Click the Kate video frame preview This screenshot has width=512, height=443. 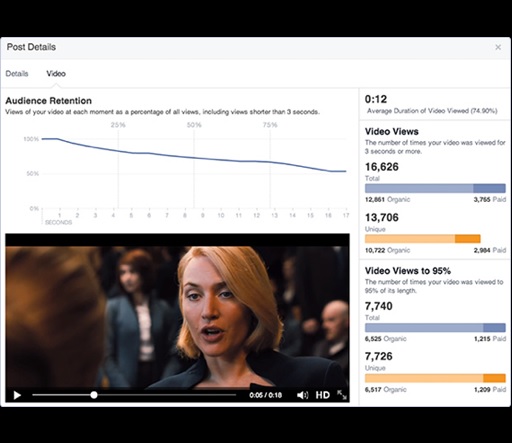[x=177, y=317]
